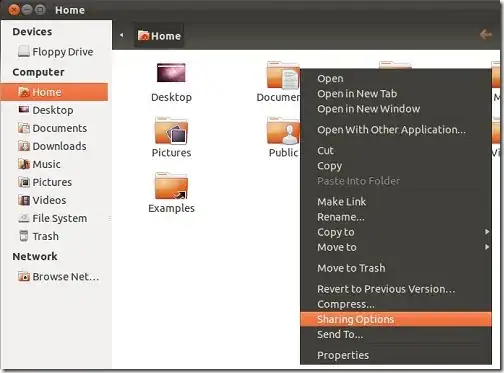This screenshot has width=504, height=373.
Task: Select the Pictures folder icon in main pane
Action: click(x=171, y=131)
